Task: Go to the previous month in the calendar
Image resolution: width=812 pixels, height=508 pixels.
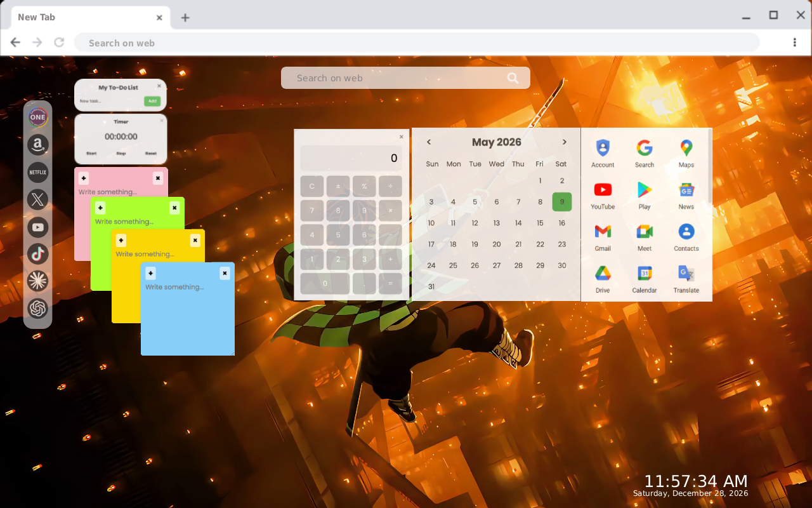Action: point(429,142)
